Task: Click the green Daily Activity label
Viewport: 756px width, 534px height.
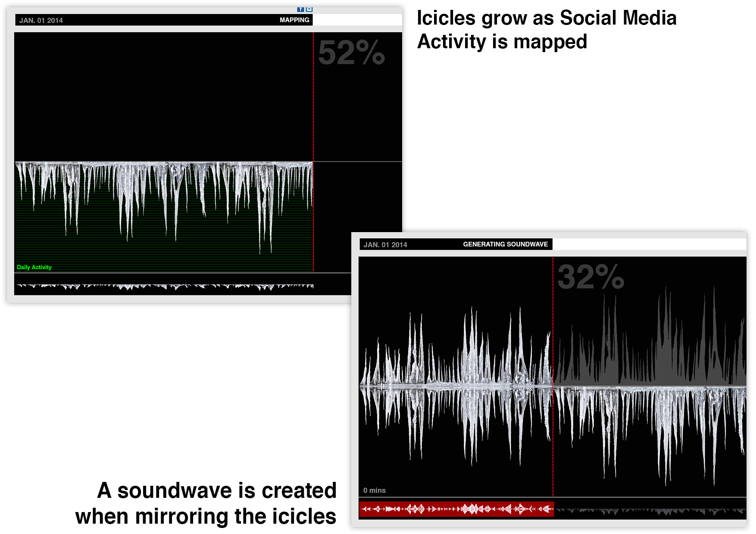Action: (x=34, y=267)
